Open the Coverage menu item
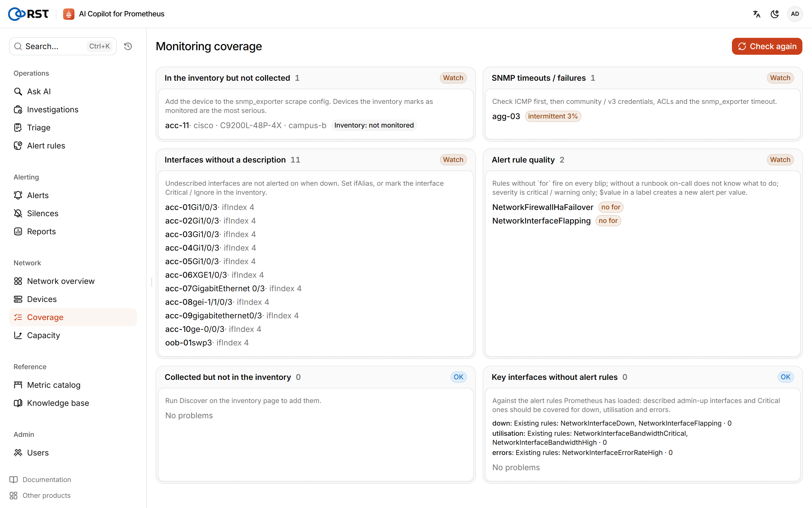 (x=73, y=317)
